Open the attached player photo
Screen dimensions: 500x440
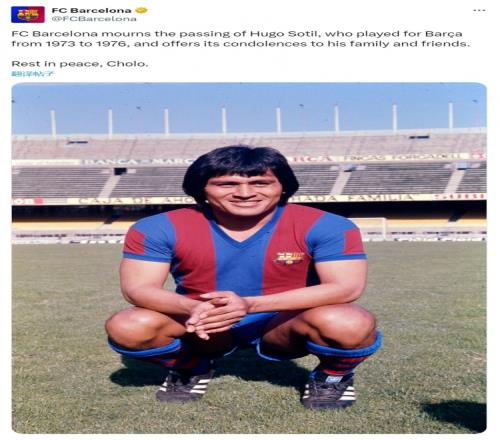click(x=249, y=258)
